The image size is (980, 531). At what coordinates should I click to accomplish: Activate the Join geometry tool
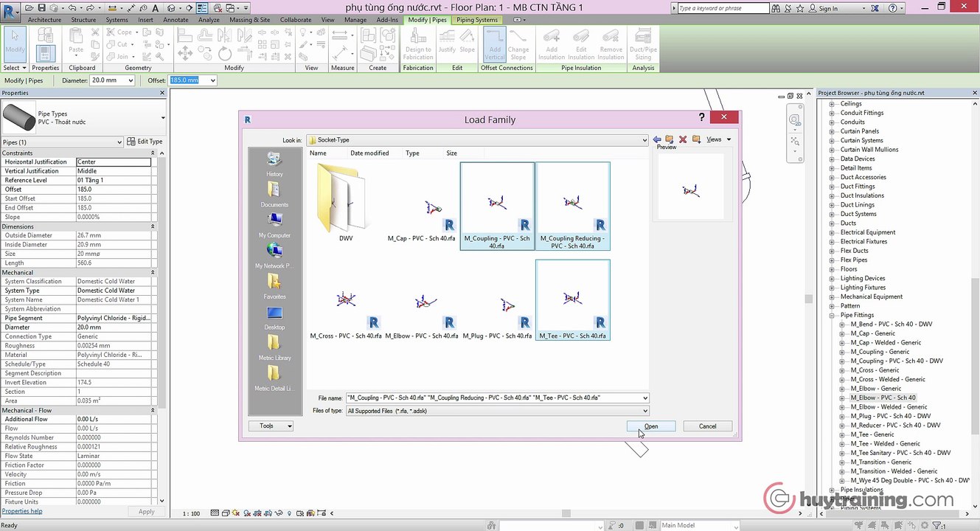click(x=118, y=56)
